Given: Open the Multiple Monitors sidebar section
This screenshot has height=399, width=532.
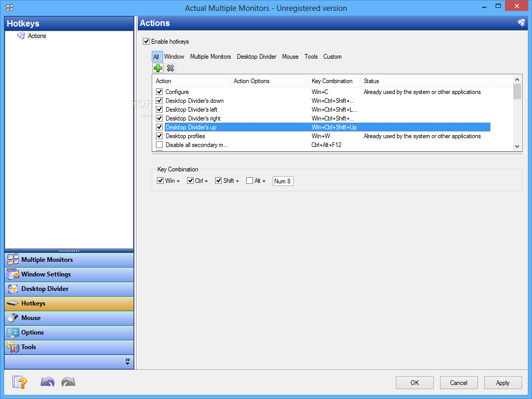Looking at the screenshot, I should pos(69,260).
